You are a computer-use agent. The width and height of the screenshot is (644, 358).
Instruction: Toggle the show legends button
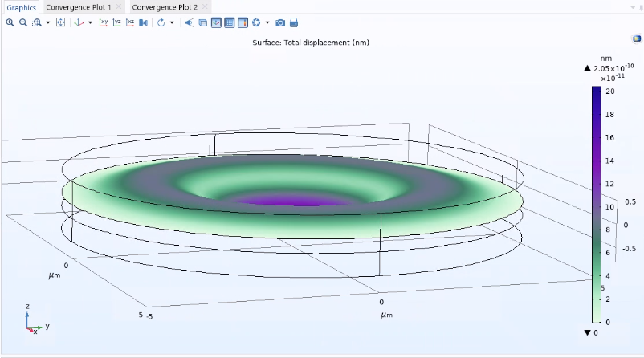(243, 23)
